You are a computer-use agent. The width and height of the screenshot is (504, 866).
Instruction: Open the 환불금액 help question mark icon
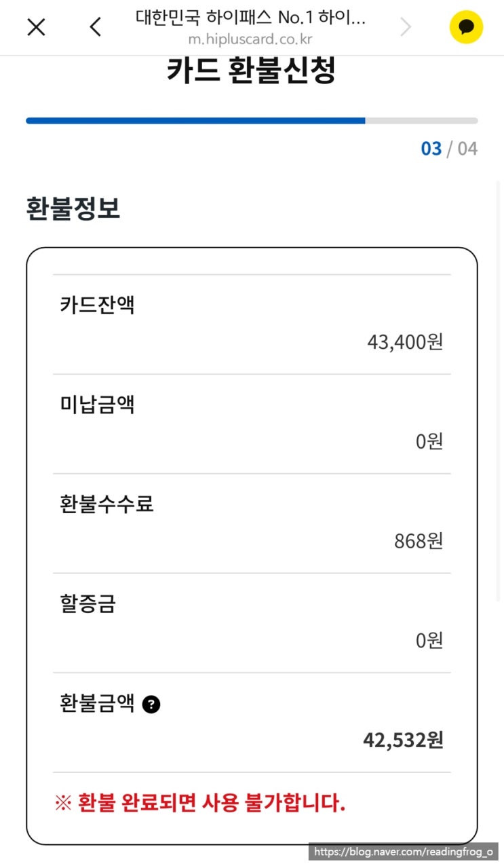point(151,705)
